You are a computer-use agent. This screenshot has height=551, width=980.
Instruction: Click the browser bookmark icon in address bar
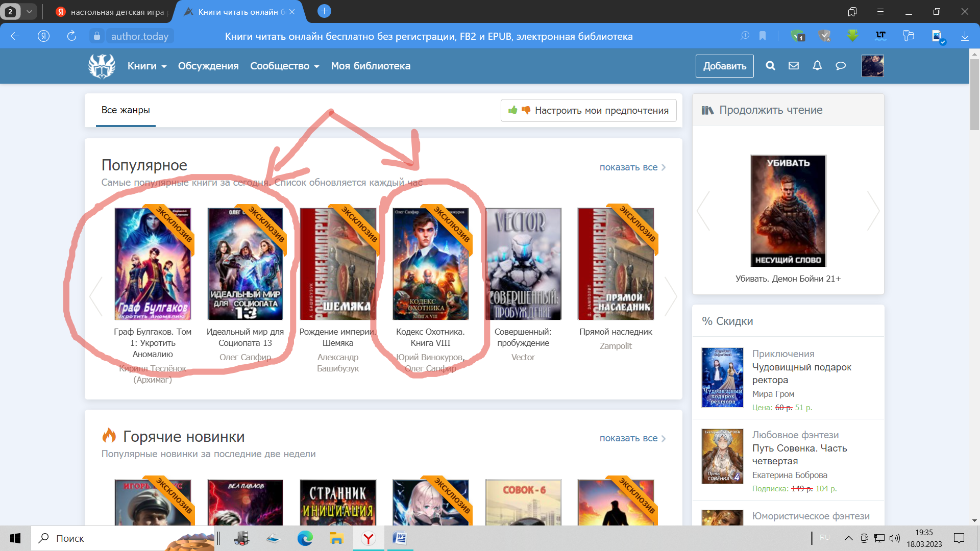pyautogui.click(x=763, y=36)
